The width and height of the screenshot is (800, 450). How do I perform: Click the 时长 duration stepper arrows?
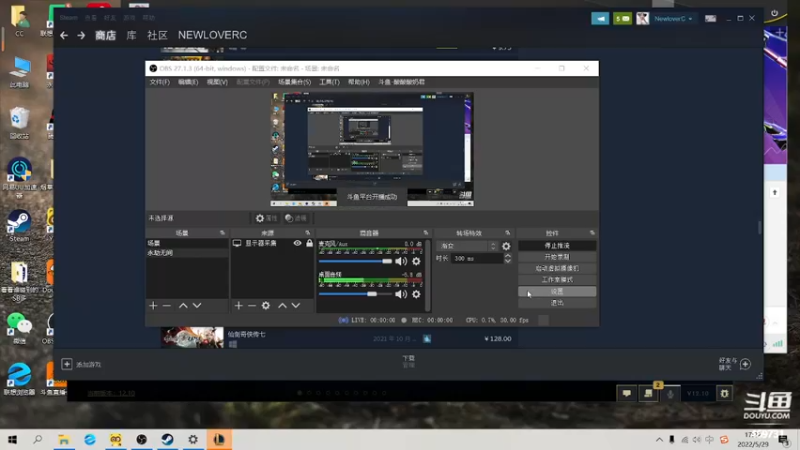(x=508, y=259)
